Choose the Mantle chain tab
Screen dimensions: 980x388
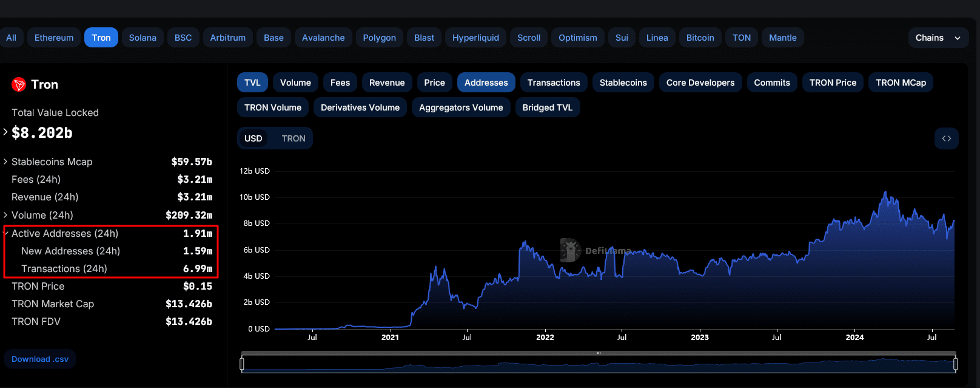click(x=783, y=38)
